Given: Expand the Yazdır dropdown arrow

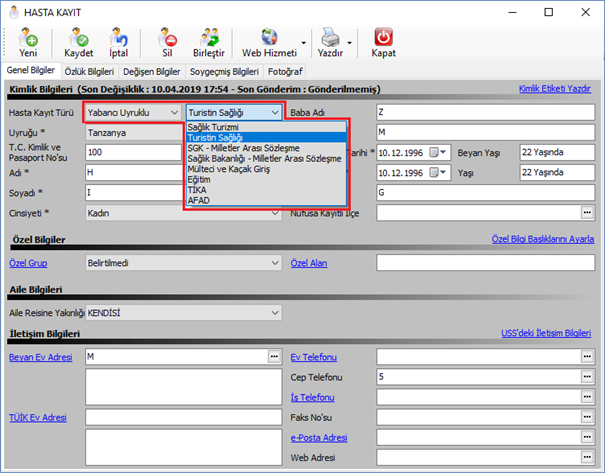Looking at the screenshot, I should [350, 43].
